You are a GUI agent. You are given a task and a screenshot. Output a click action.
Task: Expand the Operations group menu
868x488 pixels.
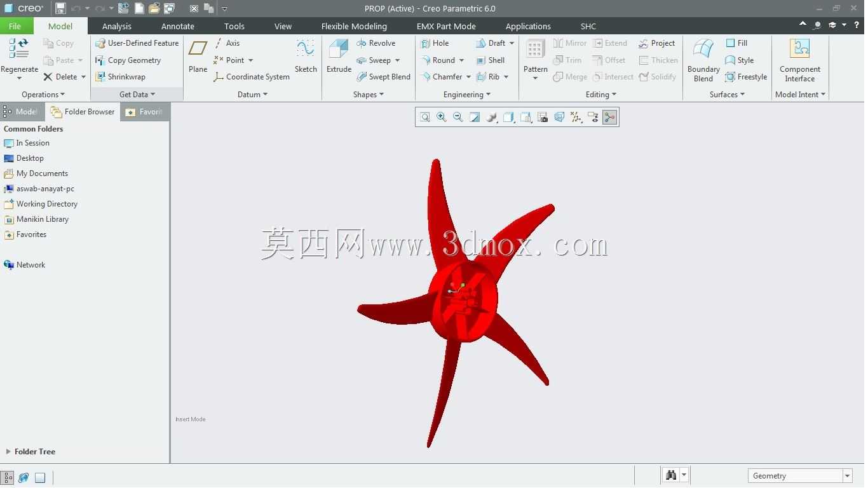[x=43, y=95]
